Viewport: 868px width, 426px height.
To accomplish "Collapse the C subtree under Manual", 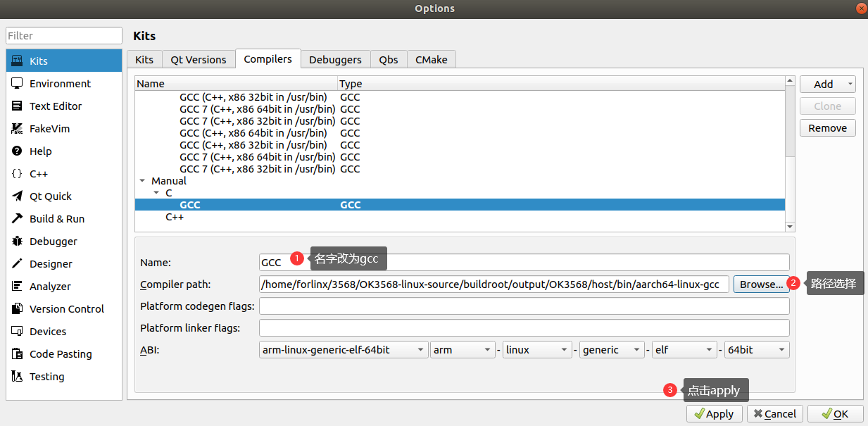I will tap(157, 193).
